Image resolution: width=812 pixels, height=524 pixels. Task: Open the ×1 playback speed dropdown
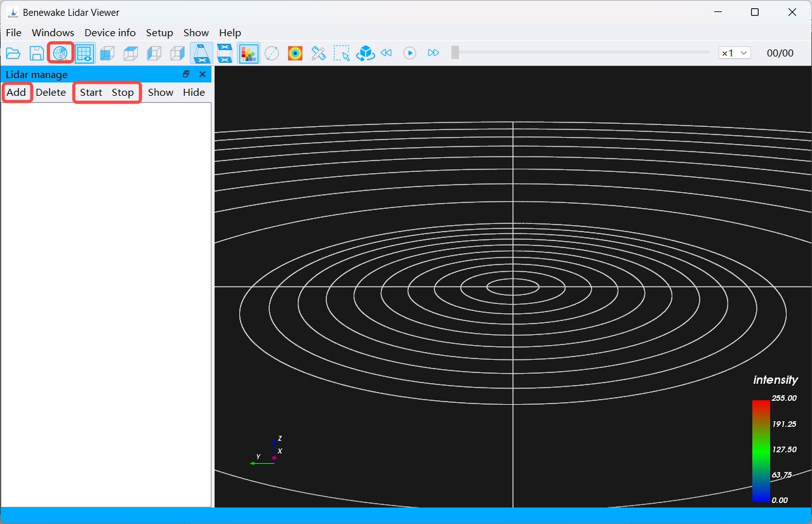[x=735, y=53]
